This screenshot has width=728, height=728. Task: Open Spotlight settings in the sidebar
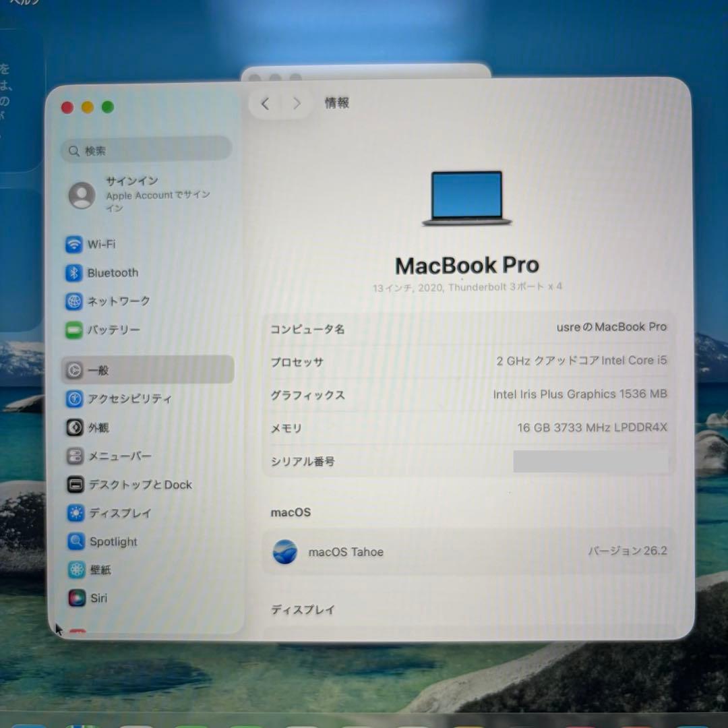[x=113, y=541]
